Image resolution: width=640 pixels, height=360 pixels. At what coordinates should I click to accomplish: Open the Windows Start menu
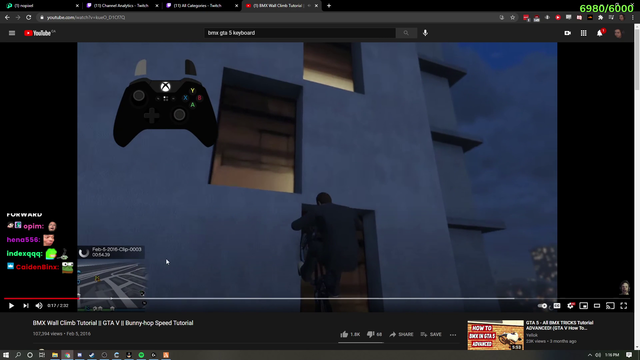click(x=6, y=355)
